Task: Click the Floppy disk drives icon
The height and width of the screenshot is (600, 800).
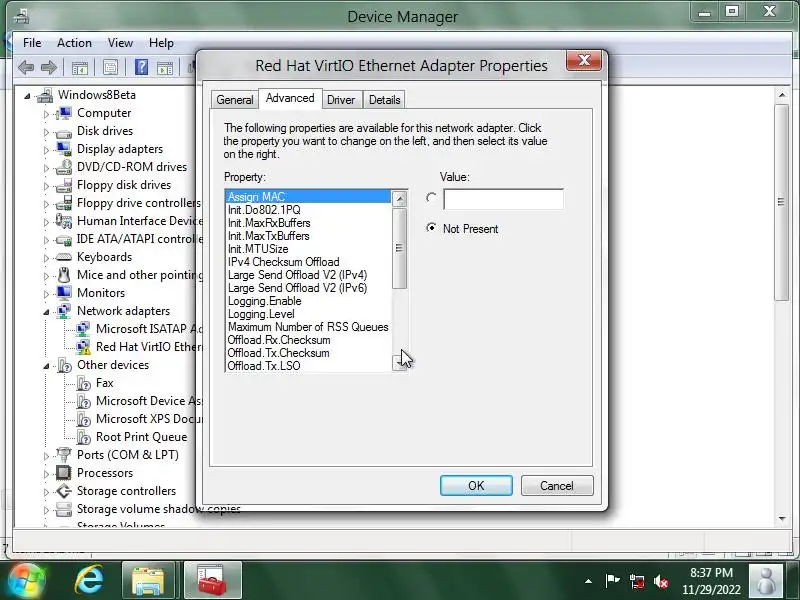Action: click(x=64, y=185)
